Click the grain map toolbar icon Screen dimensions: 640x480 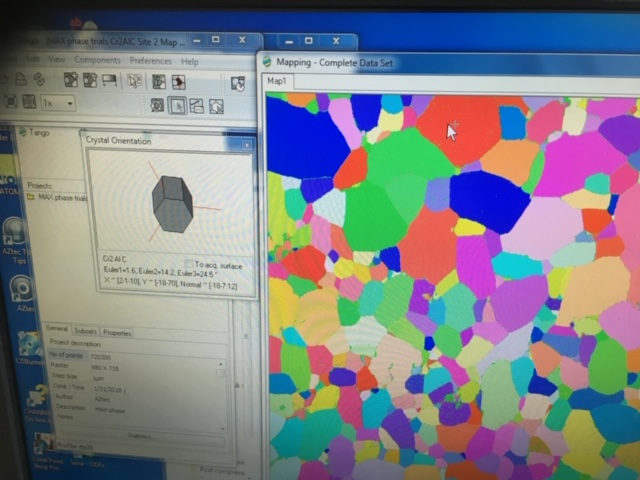tap(159, 82)
